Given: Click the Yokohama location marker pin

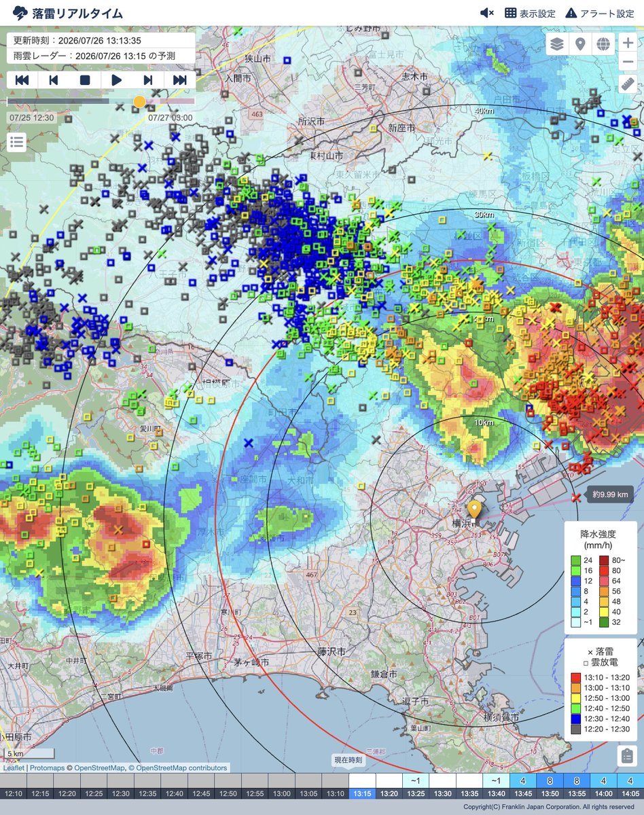Looking at the screenshot, I should click(x=476, y=511).
